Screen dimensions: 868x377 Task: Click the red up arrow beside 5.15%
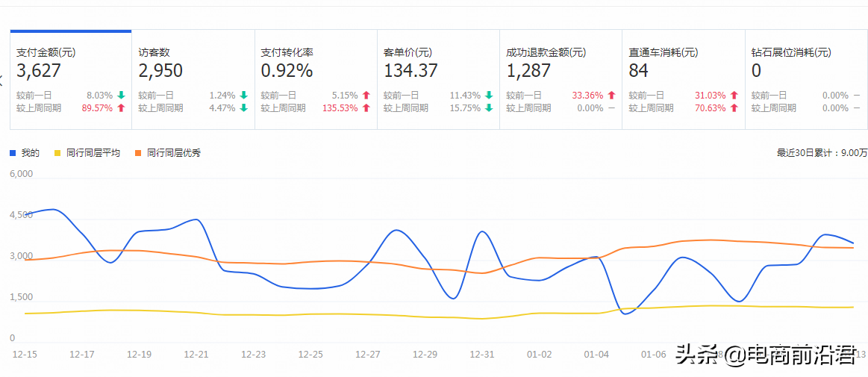coord(366,96)
